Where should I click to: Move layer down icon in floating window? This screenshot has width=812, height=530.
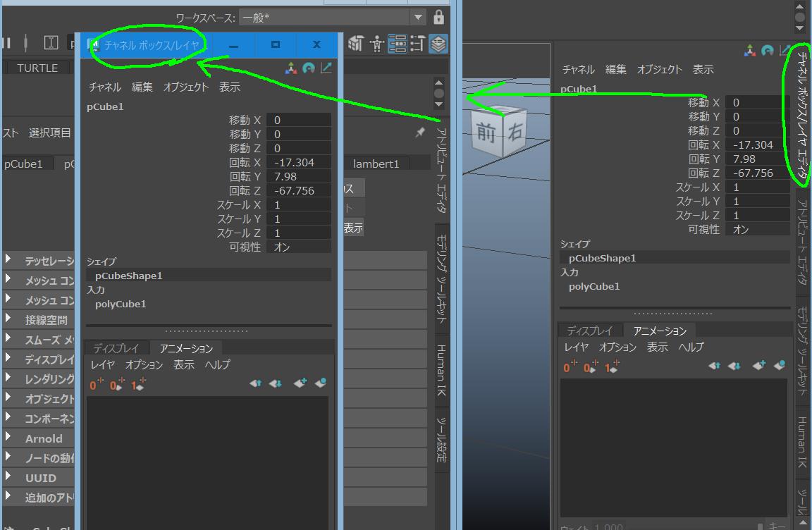(276, 383)
